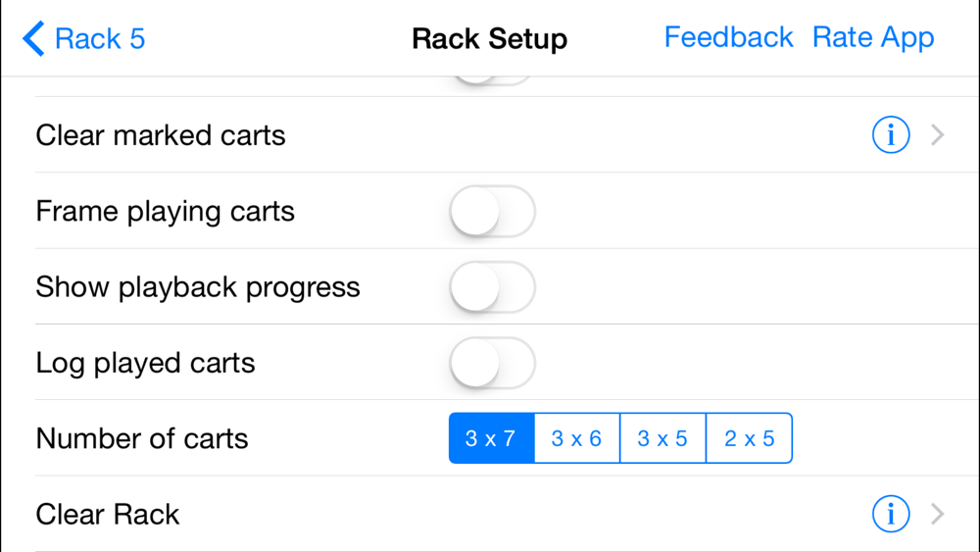Tap the back chevron beside Rack 5
This screenshot has height=552, width=980.
33,39
